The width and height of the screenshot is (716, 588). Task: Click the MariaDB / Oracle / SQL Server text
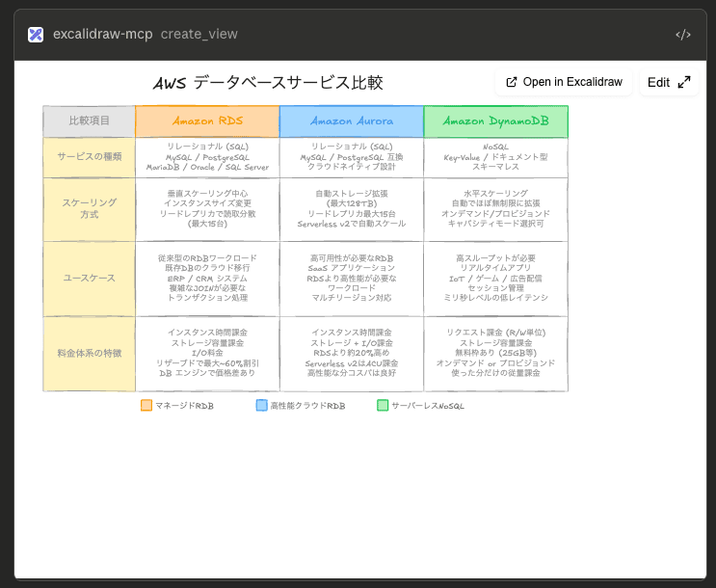(x=207, y=167)
